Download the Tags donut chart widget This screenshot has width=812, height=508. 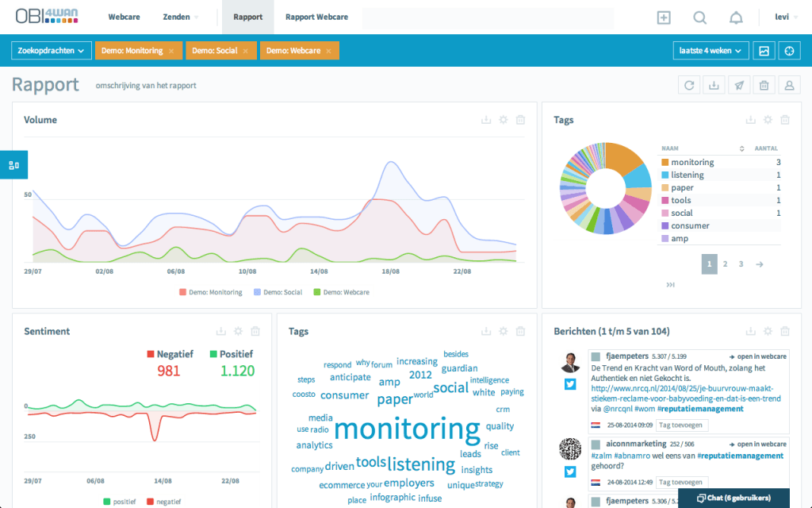point(750,120)
